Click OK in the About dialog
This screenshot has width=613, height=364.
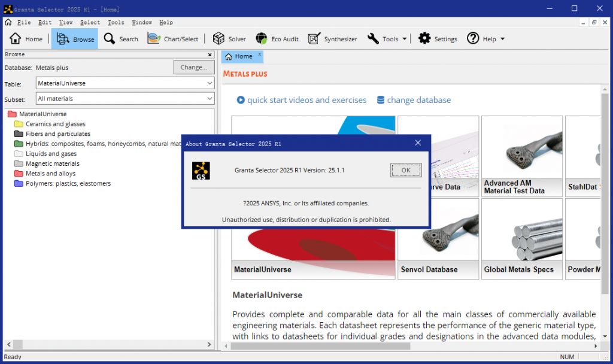(x=406, y=170)
